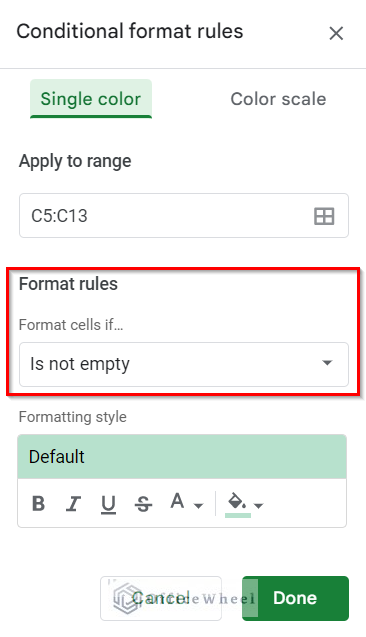The image size is (366, 637).
Task: Switch to the Color scale tab
Action: pyautogui.click(x=278, y=99)
